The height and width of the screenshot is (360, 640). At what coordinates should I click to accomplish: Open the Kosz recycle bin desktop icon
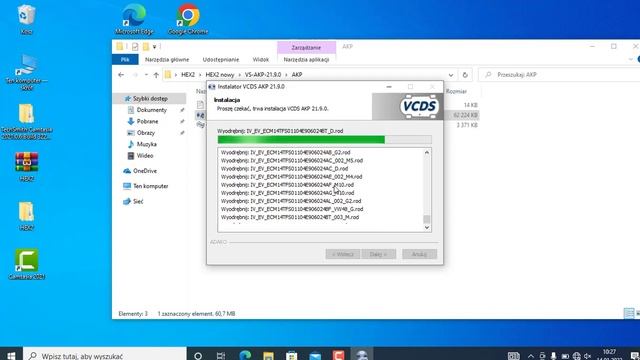pyautogui.click(x=26, y=19)
